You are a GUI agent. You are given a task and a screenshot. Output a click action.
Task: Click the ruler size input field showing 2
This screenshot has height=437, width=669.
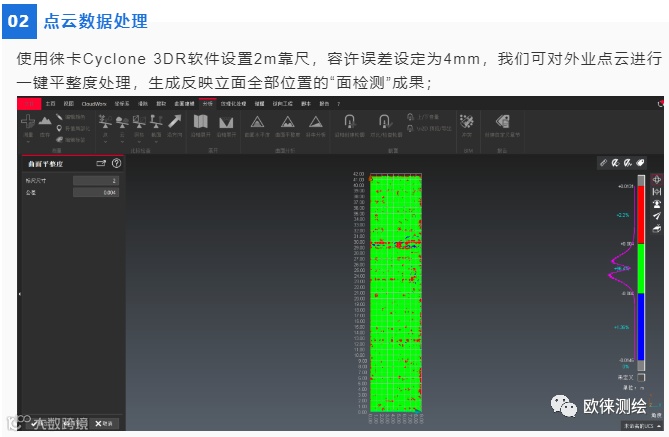tap(96, 181)
